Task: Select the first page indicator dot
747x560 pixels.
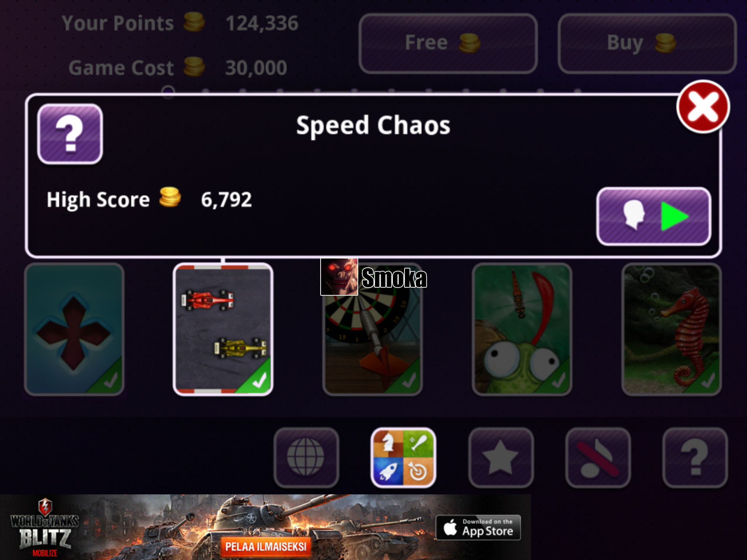Action: 168,92
